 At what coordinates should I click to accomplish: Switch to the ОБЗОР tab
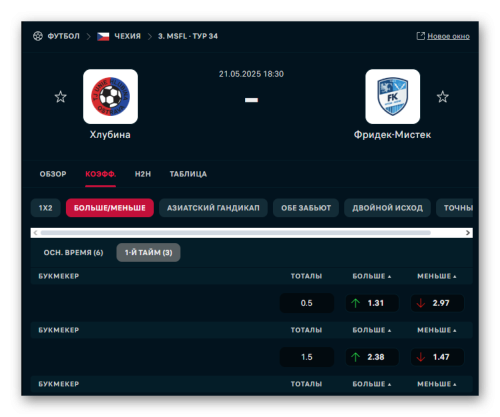(x=53, y=174)
